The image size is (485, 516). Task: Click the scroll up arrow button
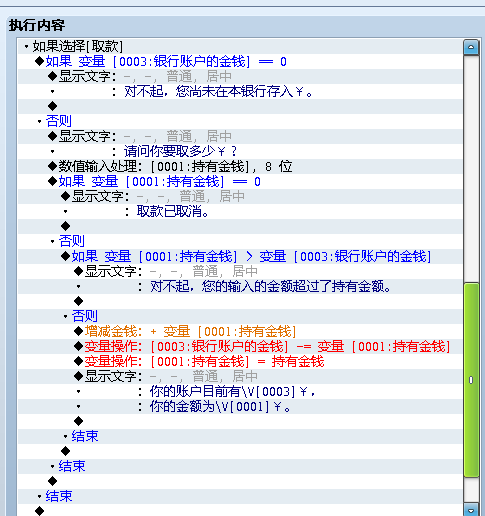click(x=471, y=47)
